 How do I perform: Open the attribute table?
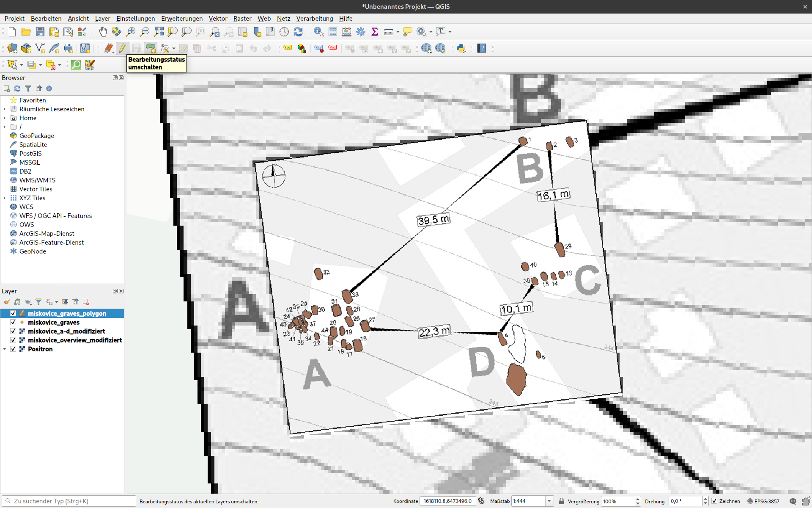333,32
